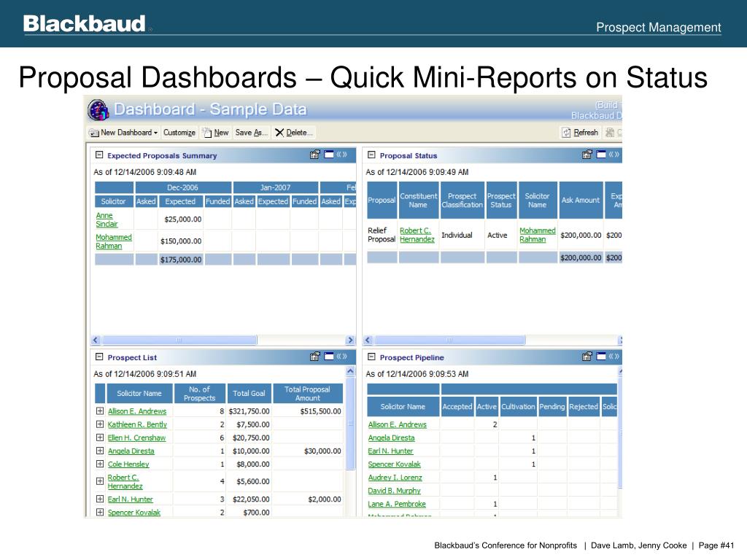Maximize the Prospect Pipeline panel
The image size is (747, 560).
[601, 356]
